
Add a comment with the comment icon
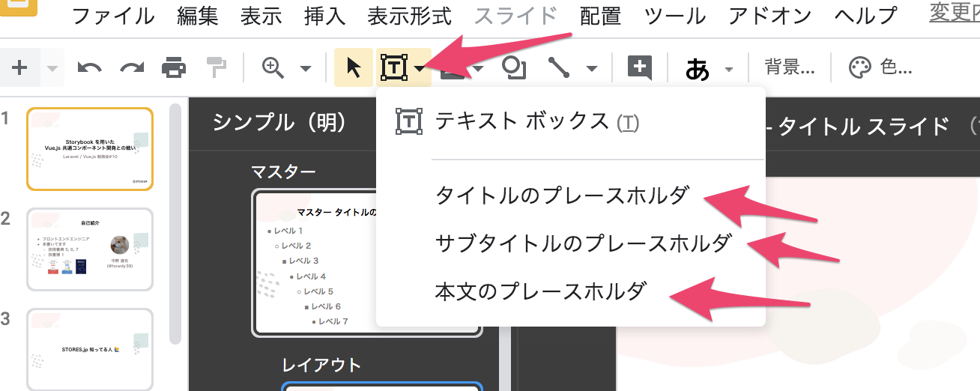[x=640, y=68]
